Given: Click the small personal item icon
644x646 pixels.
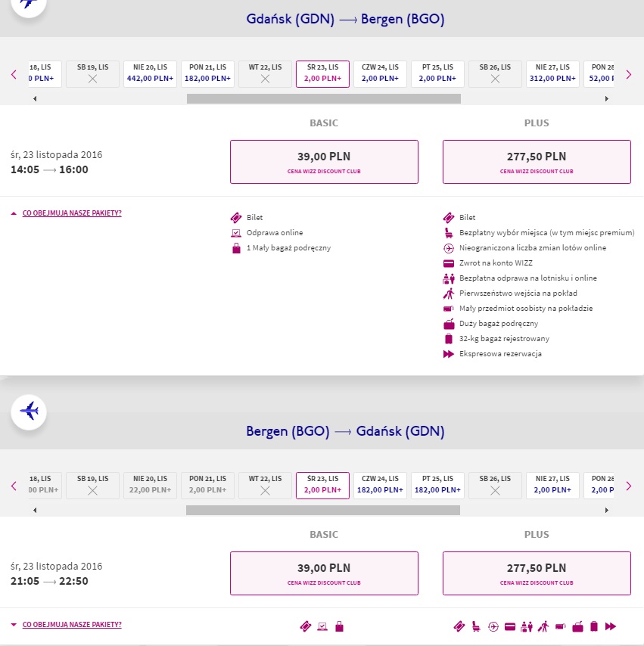Looking at the screenshot, I should (449, 309).
